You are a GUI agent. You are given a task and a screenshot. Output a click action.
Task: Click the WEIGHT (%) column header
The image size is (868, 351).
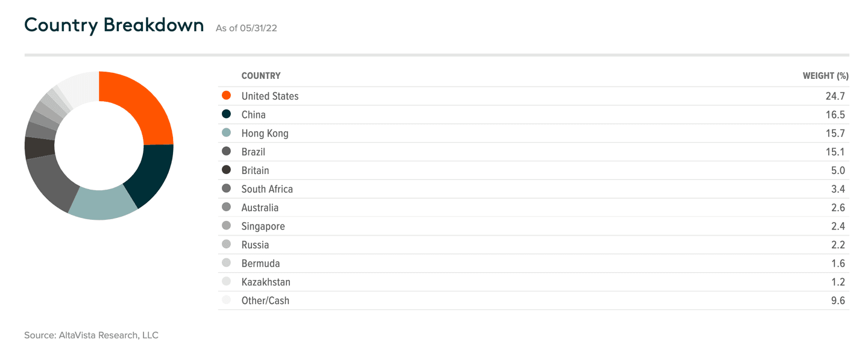tap(825, 76)
